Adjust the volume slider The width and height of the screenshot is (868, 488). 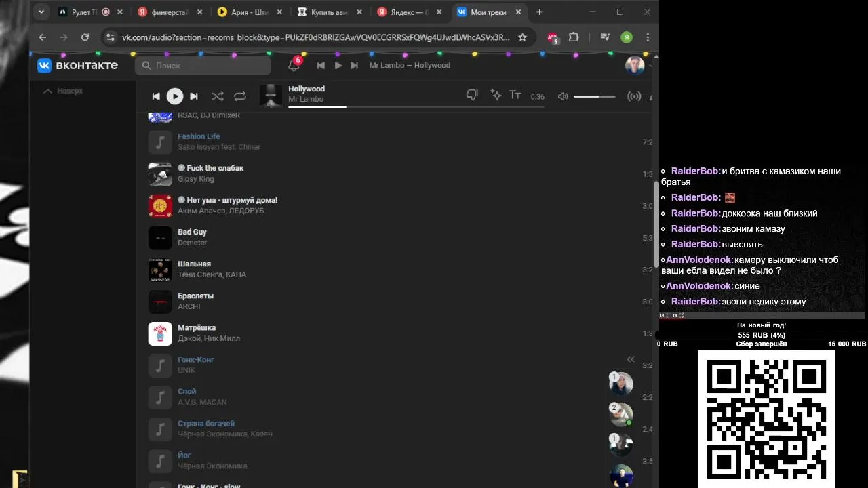pos(595,96)
